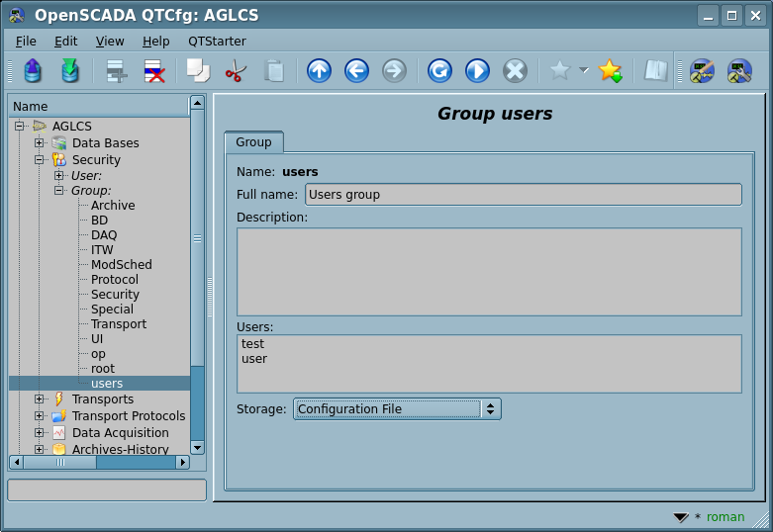Expand the Transport Protocols tree node

coord(40,416)
